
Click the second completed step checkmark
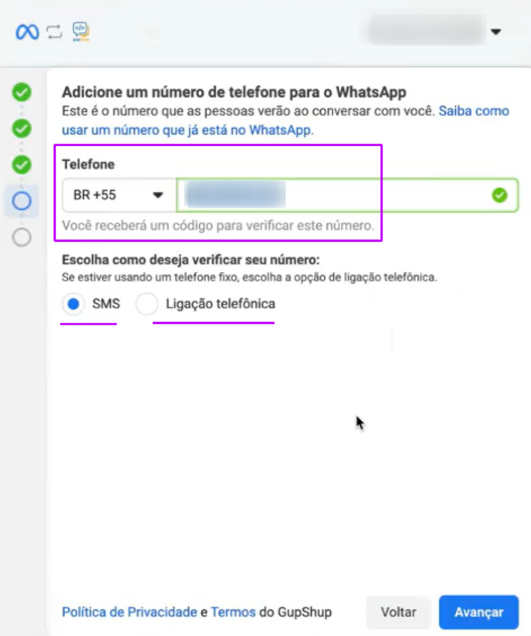pyautogui.click(x=21, y=129)
